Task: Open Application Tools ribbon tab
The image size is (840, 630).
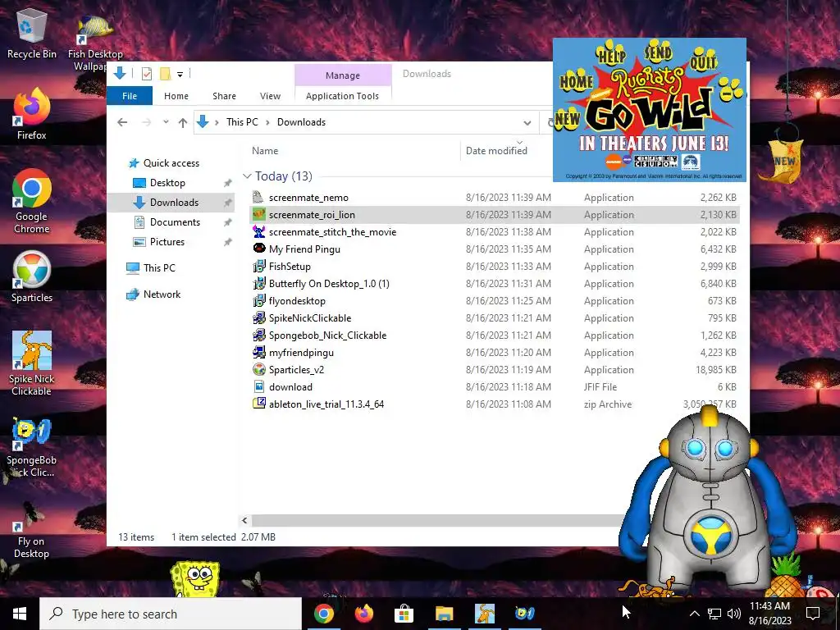Action: coord(342,96)
